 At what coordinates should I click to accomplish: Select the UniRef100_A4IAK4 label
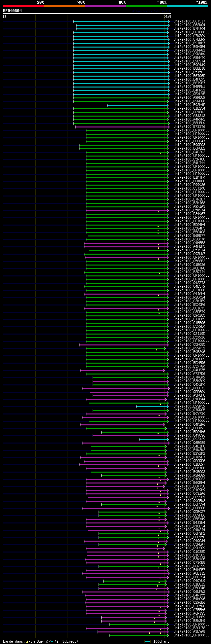pos(189,294)
